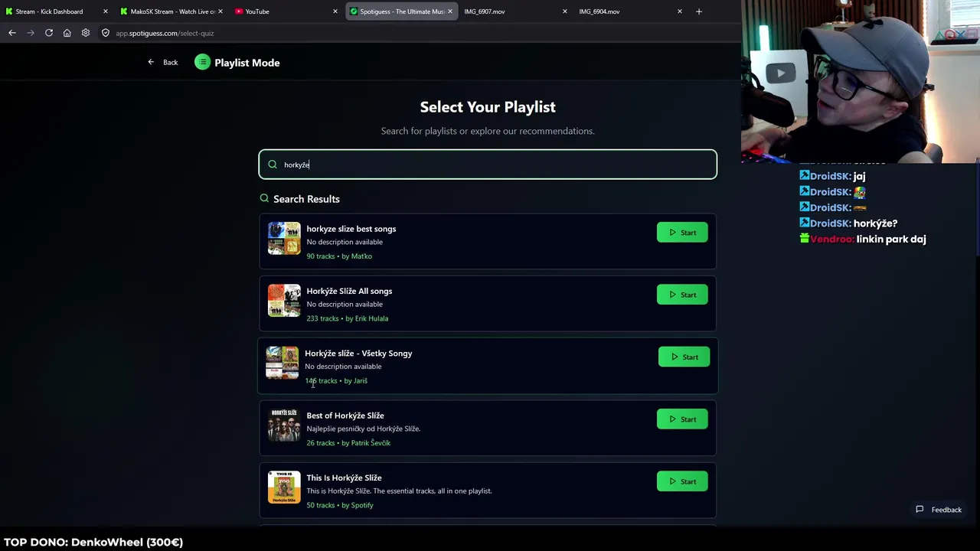Click the webcam overlay video
Screen dimensions: 980x551
pyautogui.click(x=861, y=81)
